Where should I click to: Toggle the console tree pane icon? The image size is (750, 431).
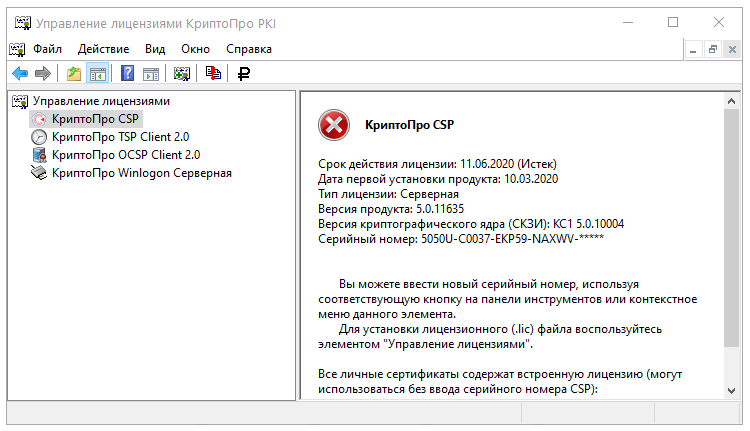(97, 73)
